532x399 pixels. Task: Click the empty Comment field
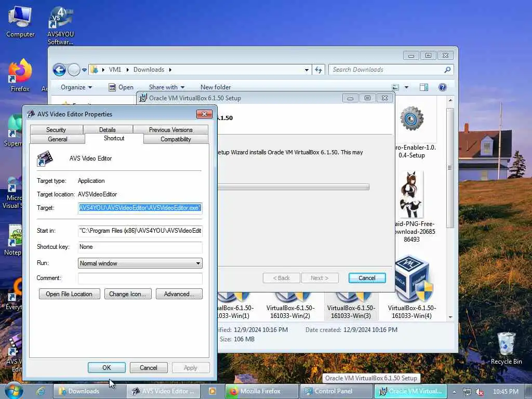(x=140, y=278)
